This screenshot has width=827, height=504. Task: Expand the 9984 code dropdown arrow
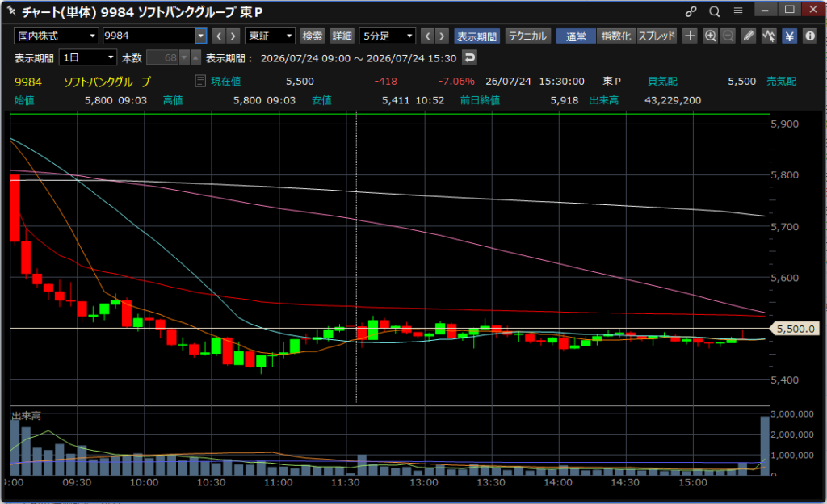point(200,36)
